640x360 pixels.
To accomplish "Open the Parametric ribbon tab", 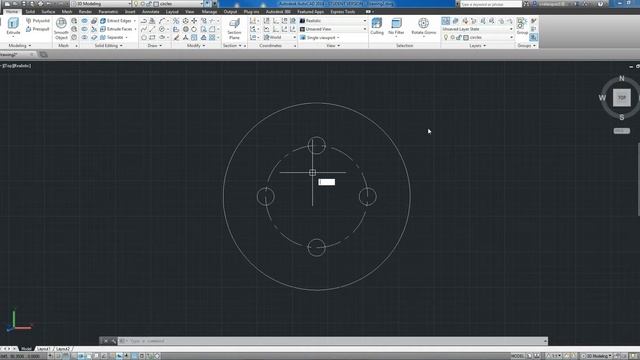I will click(x=108, y=12).
